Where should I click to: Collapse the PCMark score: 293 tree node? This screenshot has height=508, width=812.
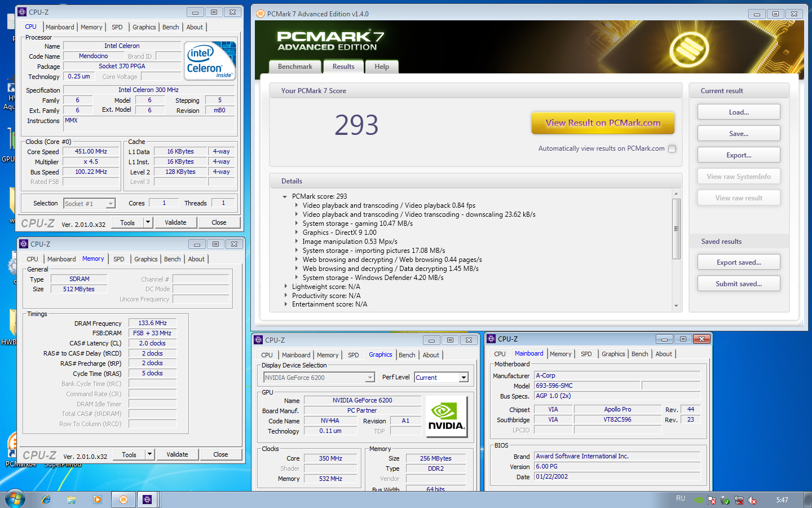click(285, 196)
